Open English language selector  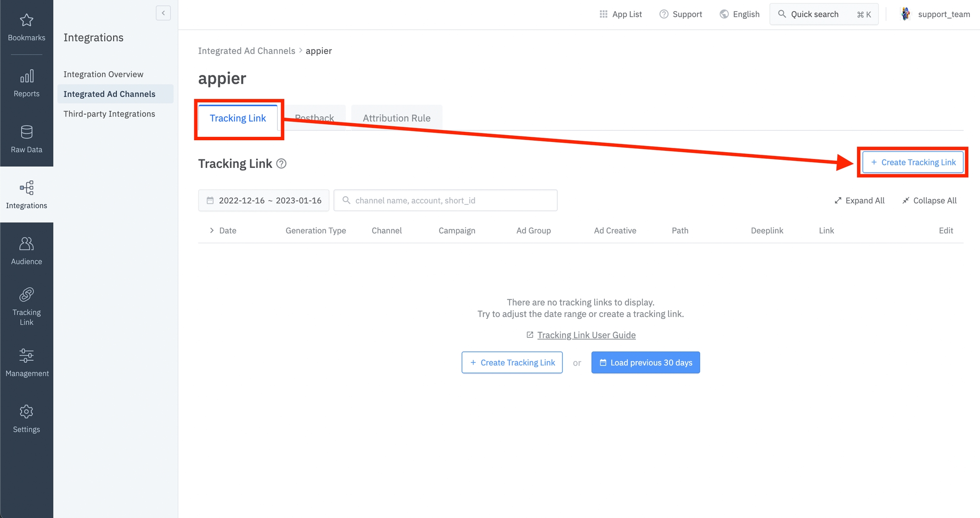(739, 14)
